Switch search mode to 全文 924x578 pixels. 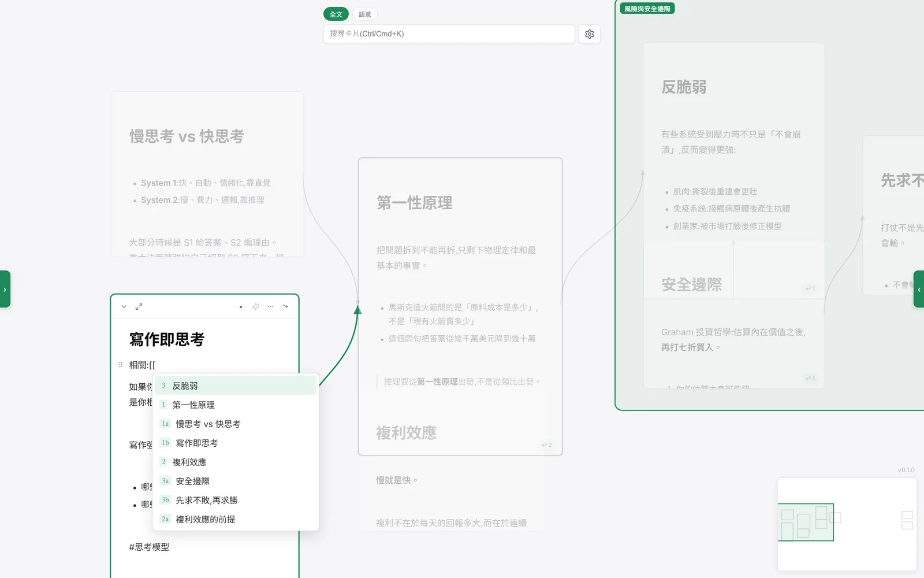tap(336, 14)
